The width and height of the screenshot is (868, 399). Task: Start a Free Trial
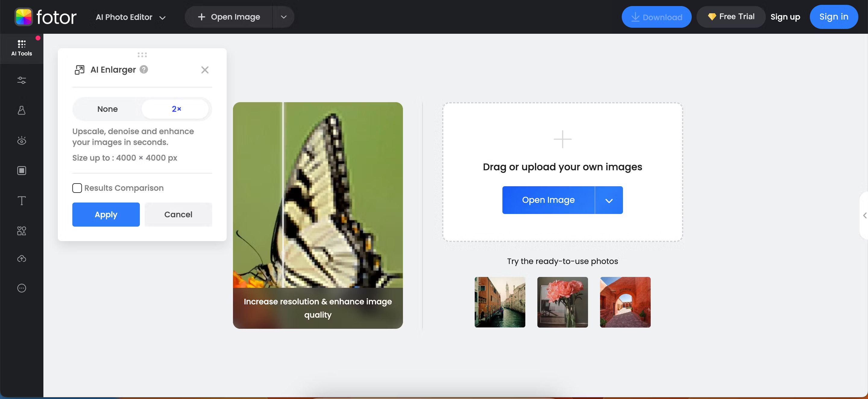click(731, 17)
